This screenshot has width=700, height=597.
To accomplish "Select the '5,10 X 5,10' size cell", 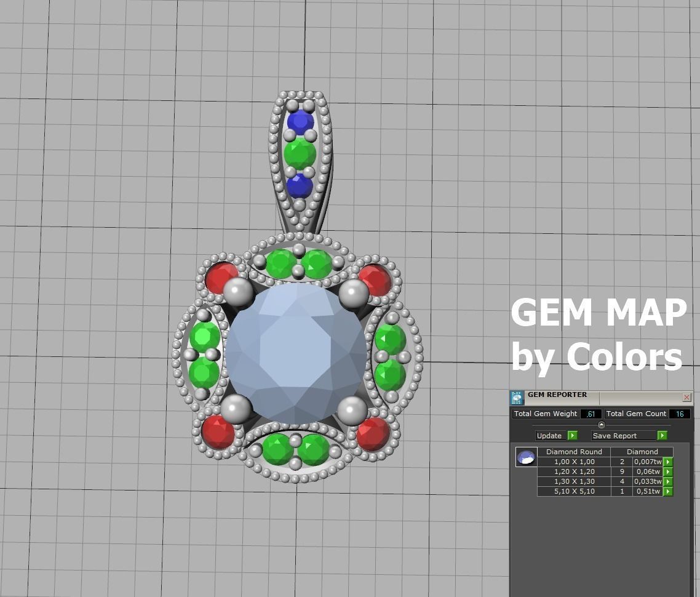I will click(574, 491).
